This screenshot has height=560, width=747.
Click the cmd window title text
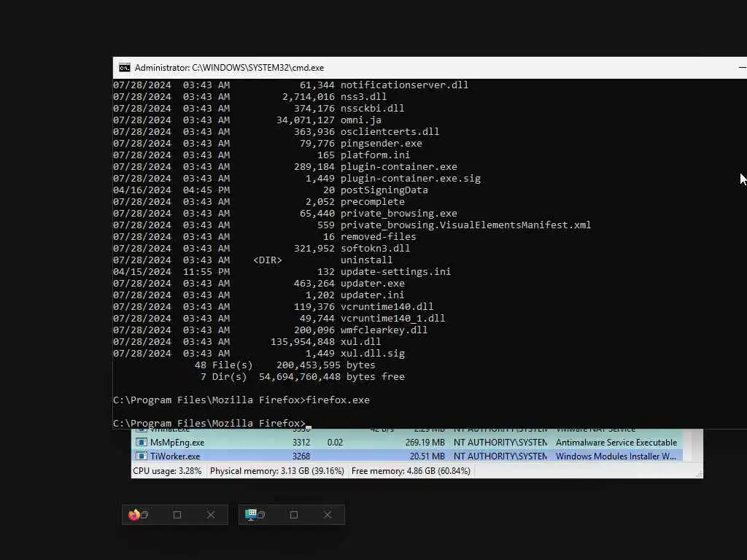229,68
